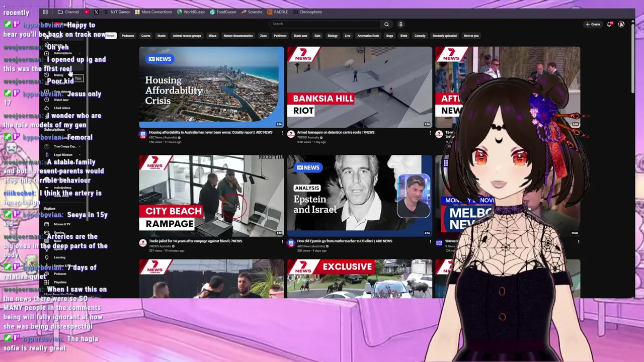The height and width of the screenshot is (362, 644).
Task: Open the City Beach Rampage thumbnail
Action: [211, 196]
